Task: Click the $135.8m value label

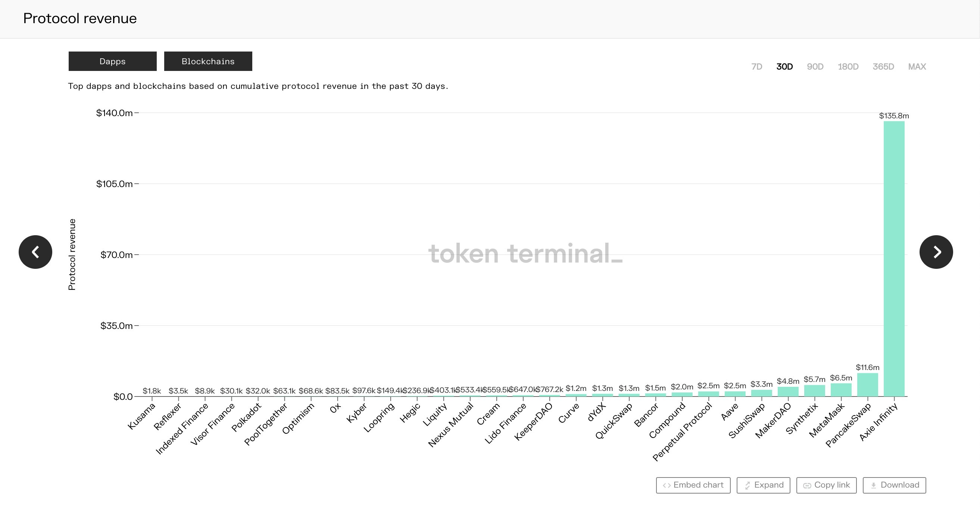Action: pyautogui.click(x=894, y=116)
